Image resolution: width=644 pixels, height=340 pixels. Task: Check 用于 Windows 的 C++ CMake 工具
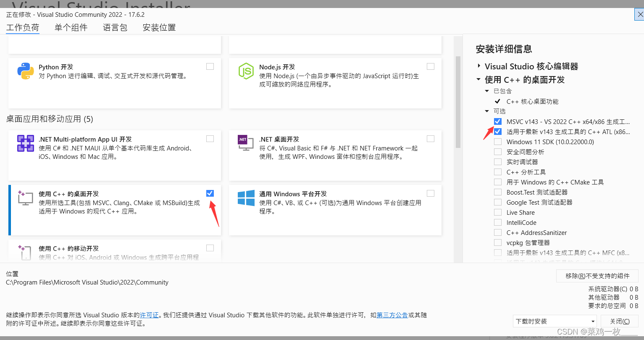click(498, 182)
